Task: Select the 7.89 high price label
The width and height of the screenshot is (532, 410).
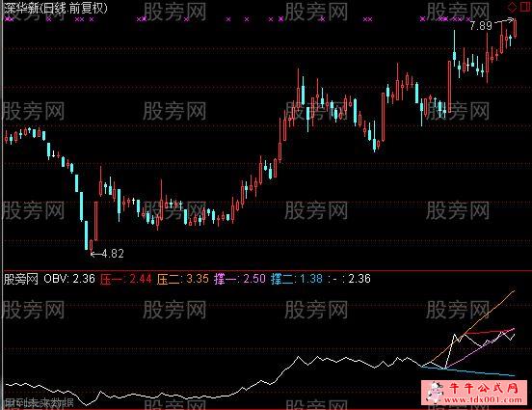Action: pos(481,25)
